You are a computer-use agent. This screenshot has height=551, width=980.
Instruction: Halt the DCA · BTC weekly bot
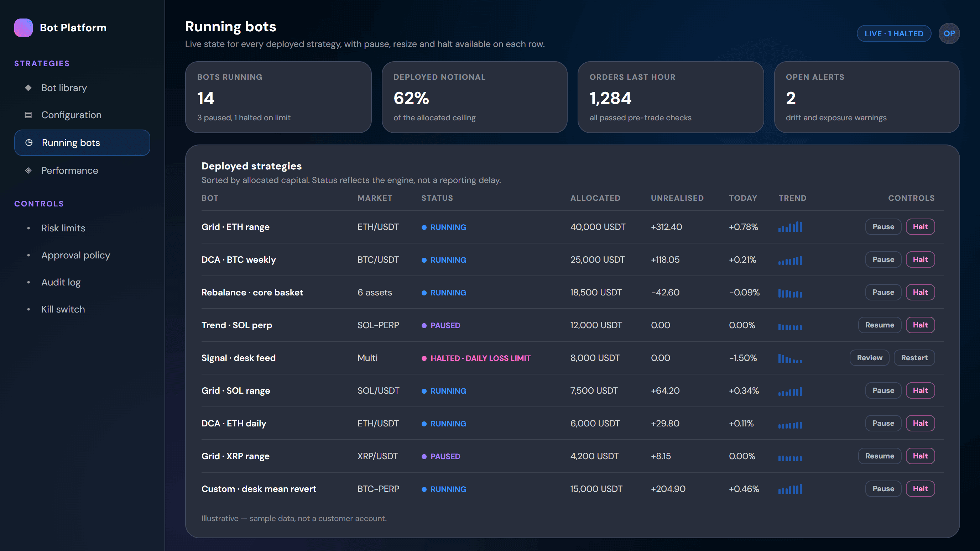(x=920, y=259)
